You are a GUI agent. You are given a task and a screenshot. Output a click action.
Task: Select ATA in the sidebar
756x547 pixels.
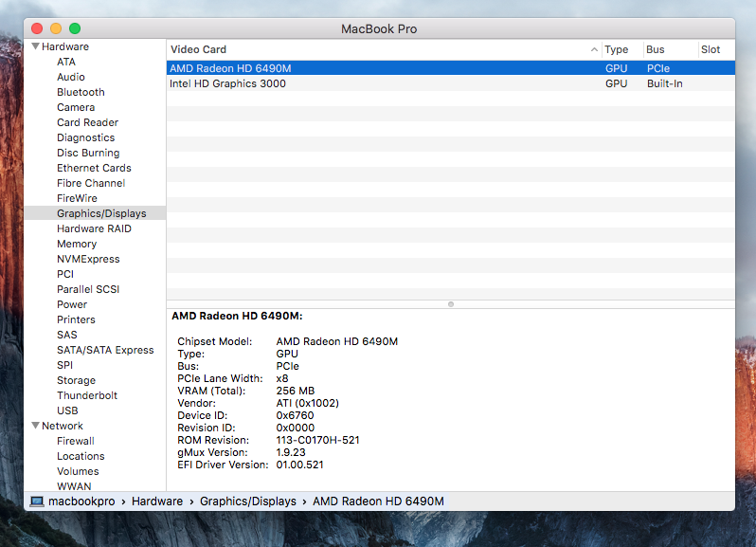coord(66,62)
